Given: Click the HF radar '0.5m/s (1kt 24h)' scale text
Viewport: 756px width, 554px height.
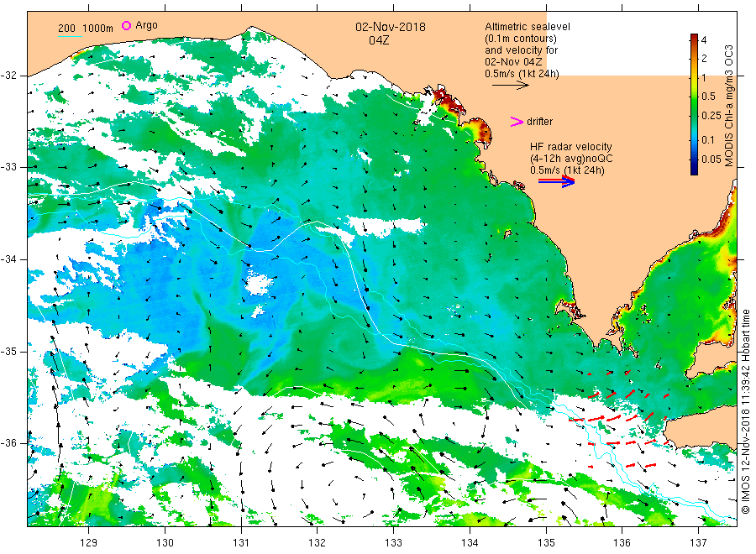Looking at the screenshot, I should 567,170.
